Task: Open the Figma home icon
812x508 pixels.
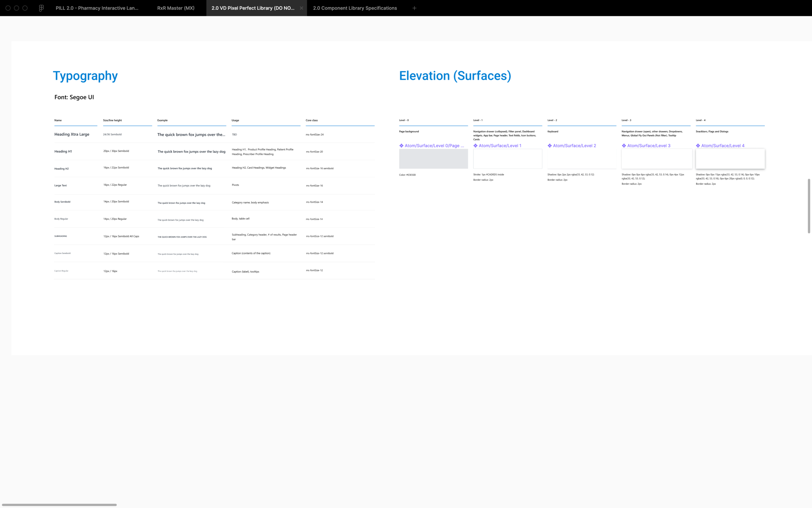Action: 41,8
